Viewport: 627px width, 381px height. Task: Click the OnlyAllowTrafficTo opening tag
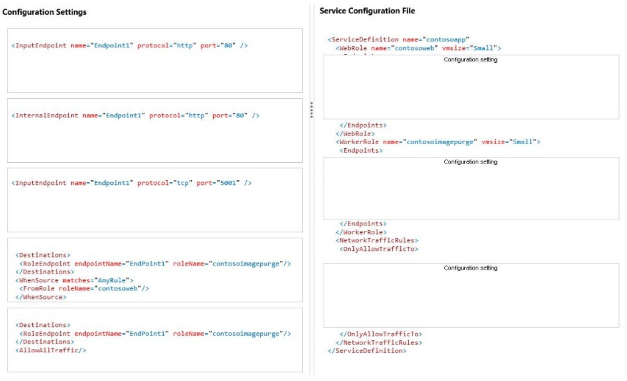(379, 249)
